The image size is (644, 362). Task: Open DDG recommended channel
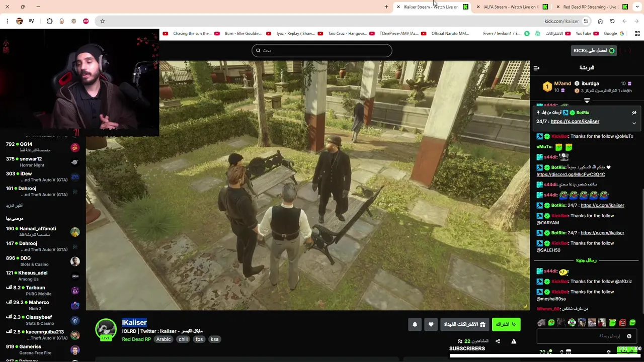[43, 261]
